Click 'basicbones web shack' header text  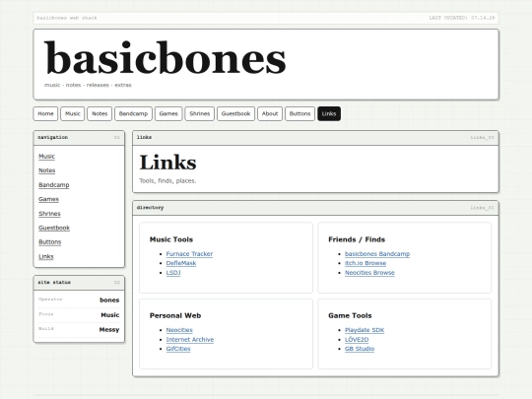coord(67,18)
